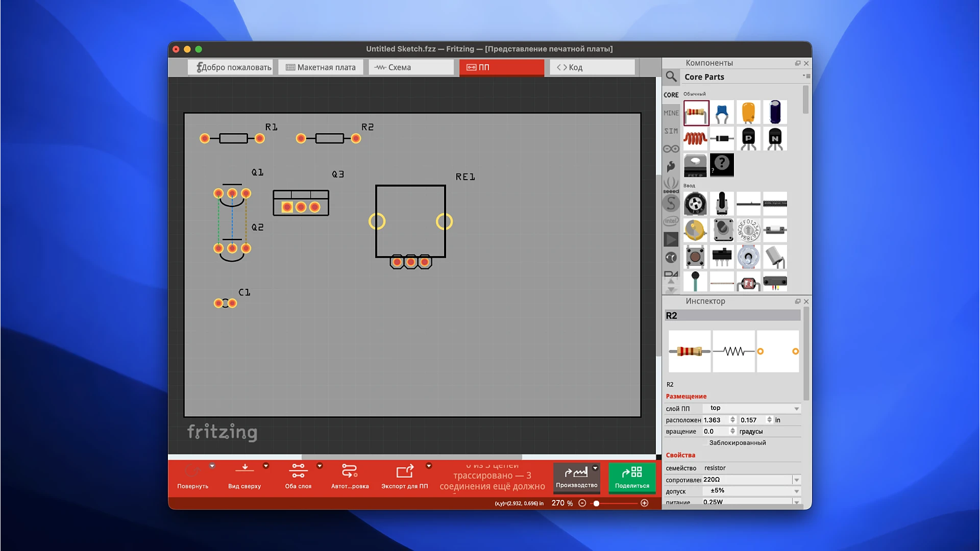Select the pushbutton part in the Ввод section

pos(696,257)
